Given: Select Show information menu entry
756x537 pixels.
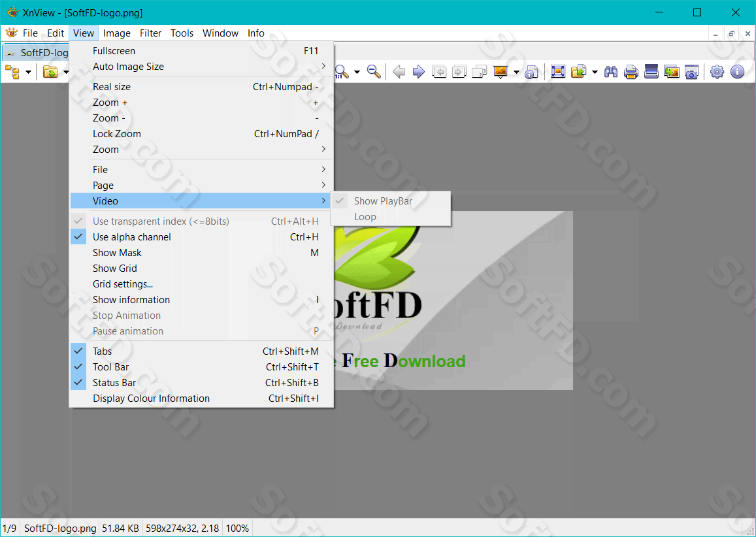Looking at the screenshot, I should (201, 300).
